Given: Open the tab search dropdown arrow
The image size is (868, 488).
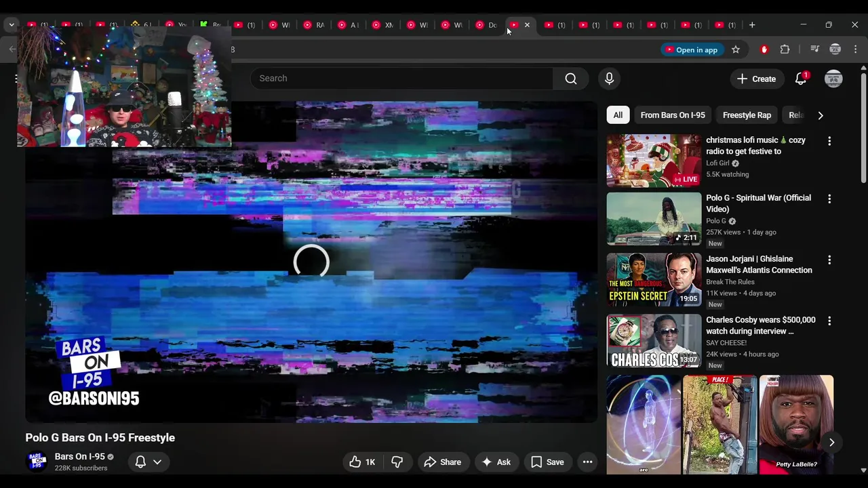Looking at the screenshot, I should point(12,25).
